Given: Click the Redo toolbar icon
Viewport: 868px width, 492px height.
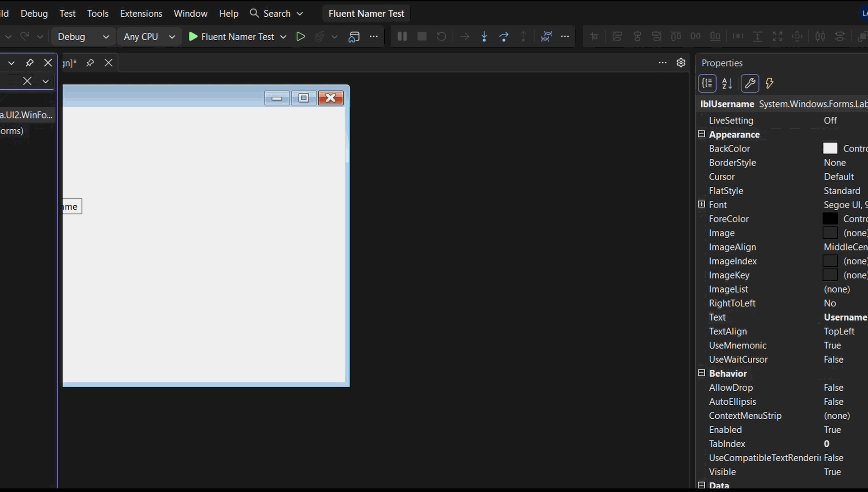Looking at the screenshot, I should click(x=25, y=37).
